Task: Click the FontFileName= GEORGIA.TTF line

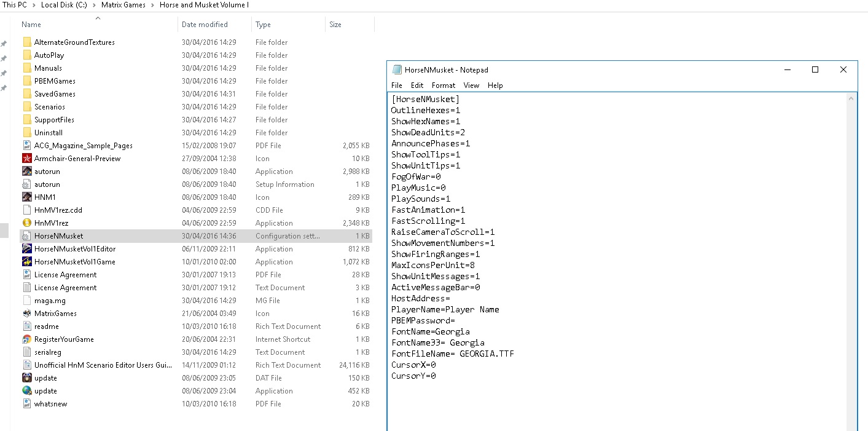Action: click(453, 354)
